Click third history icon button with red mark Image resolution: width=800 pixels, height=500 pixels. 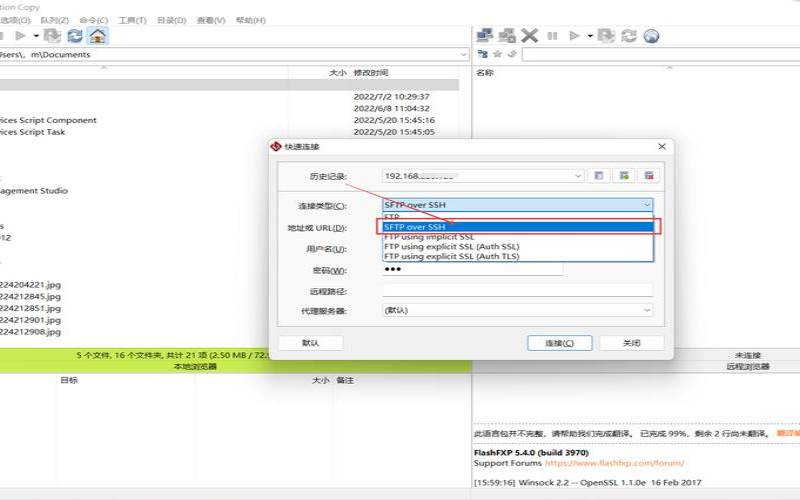coord(649,176)
